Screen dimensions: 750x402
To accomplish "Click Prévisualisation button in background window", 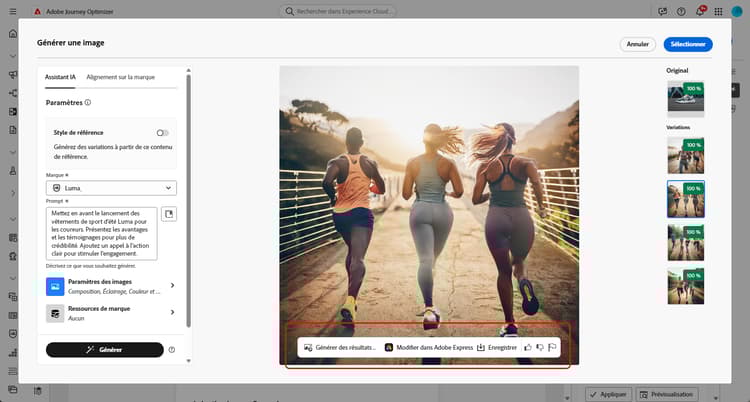I will click(667, 394).
